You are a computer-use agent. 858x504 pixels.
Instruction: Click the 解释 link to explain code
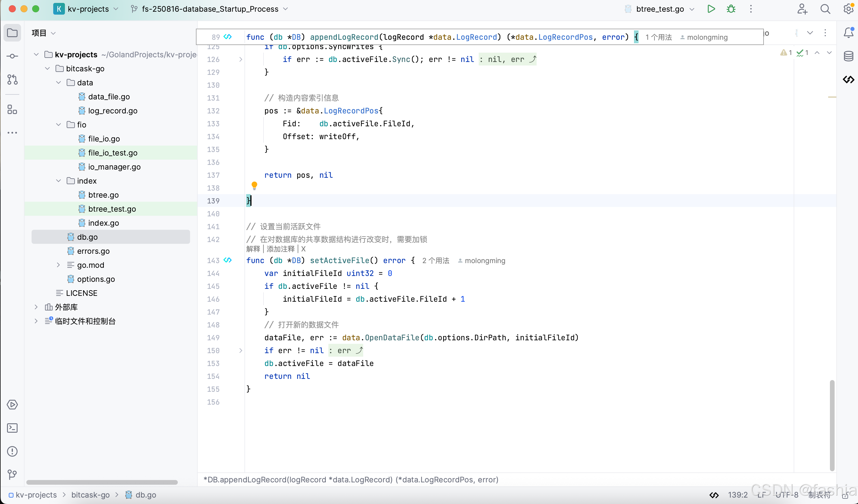(253, 249)
